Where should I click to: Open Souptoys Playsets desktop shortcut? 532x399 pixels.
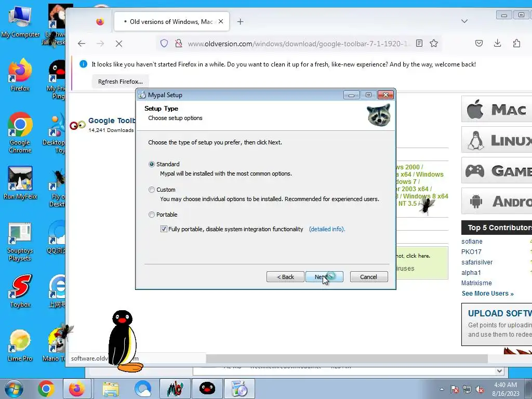click(x=20, y=242)
